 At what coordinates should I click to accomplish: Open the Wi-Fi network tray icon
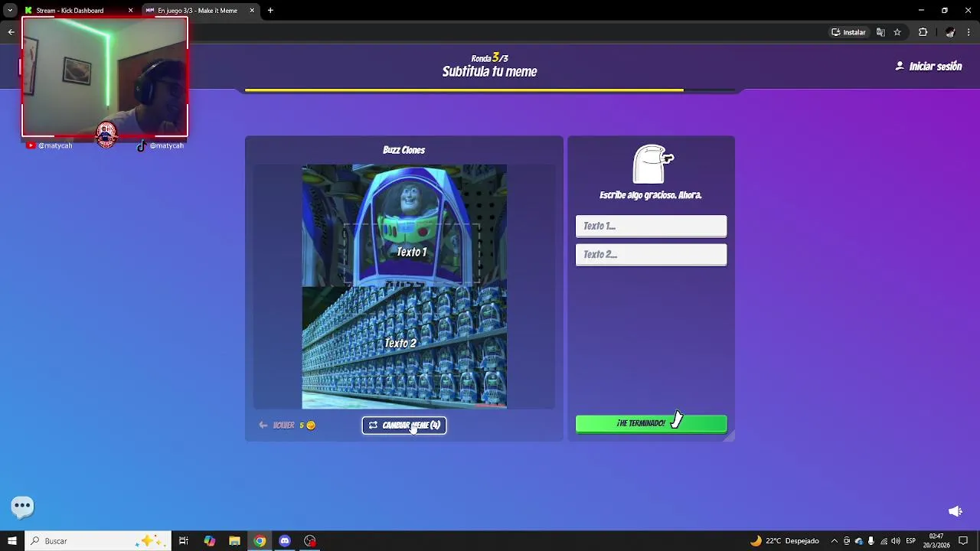point(884,541)
